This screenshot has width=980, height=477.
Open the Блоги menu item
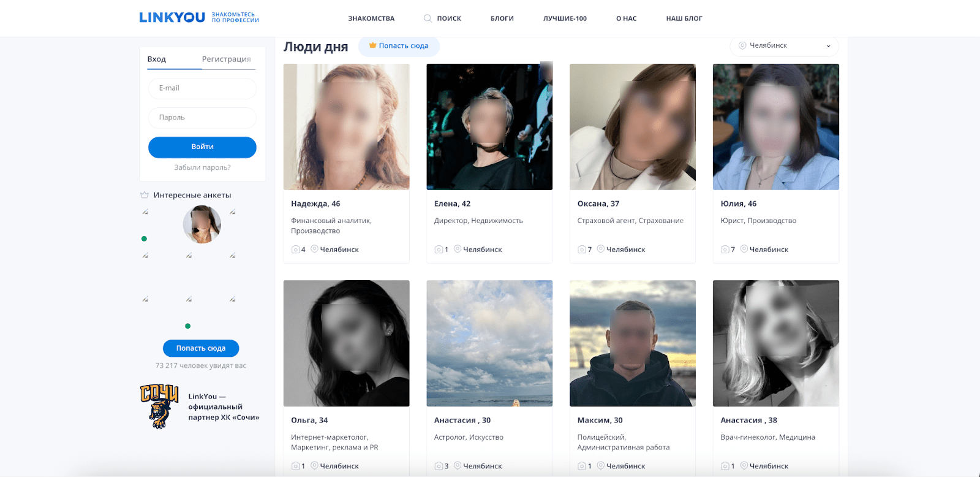pos(502,18)
